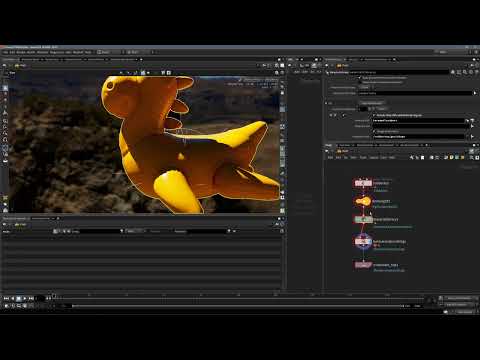Screen dimensions: 480x360
Task: Click the highlighted tool in viewport left toolbar
Action: [x=6, y=149]
